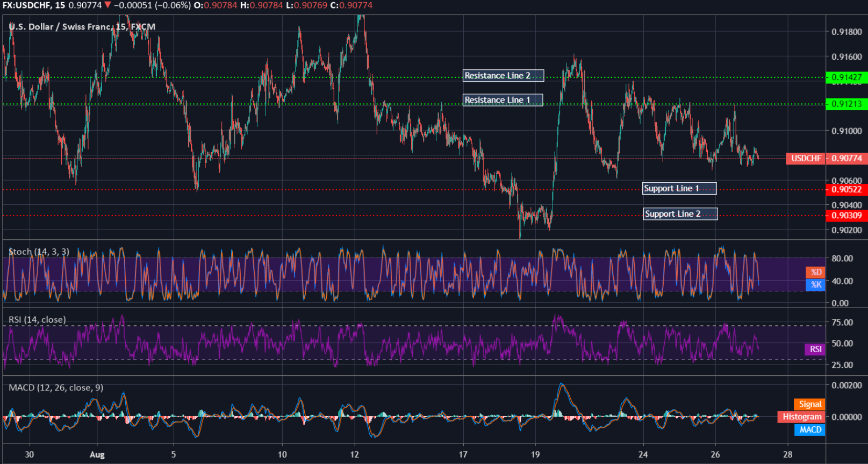Click date 12 on the time axis
This screenshot has width=868, height=464.
coord(355,455)
